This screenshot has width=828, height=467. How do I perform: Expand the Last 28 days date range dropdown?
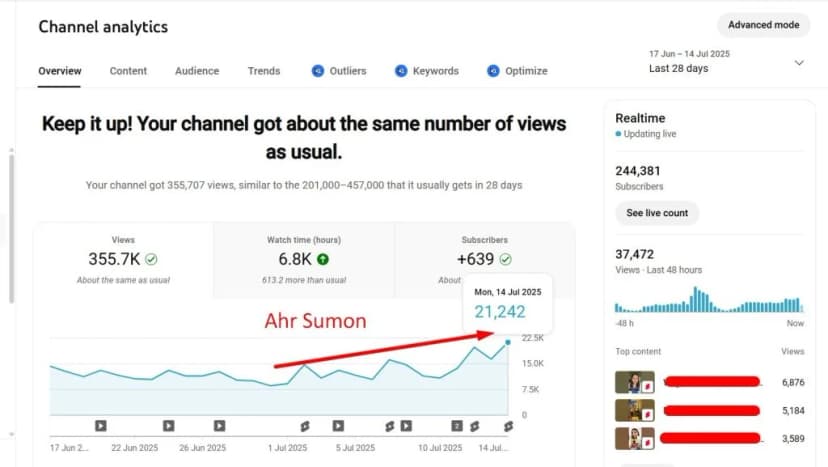pos(798,62)
